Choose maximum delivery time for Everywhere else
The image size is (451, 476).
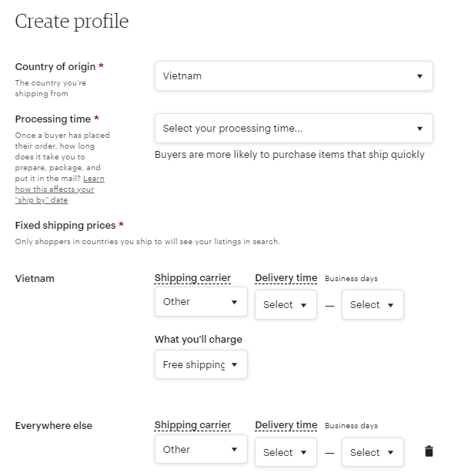372,452
